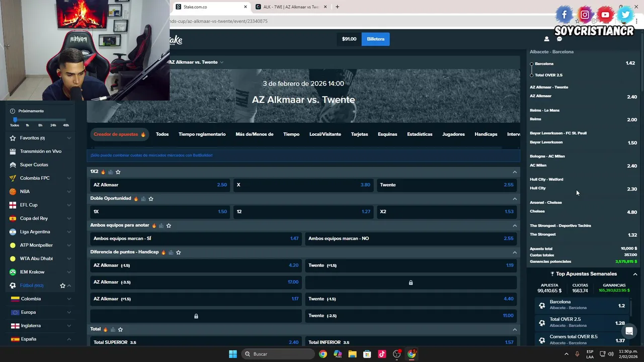Expand the Favoritos section in sidebar
Screen dimensions: 644x362
coord(69,138)
